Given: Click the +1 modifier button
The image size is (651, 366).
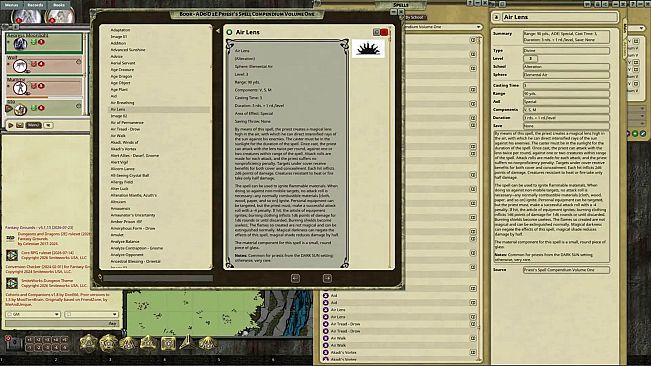Looking at the screenshot, I should point(29,340).
